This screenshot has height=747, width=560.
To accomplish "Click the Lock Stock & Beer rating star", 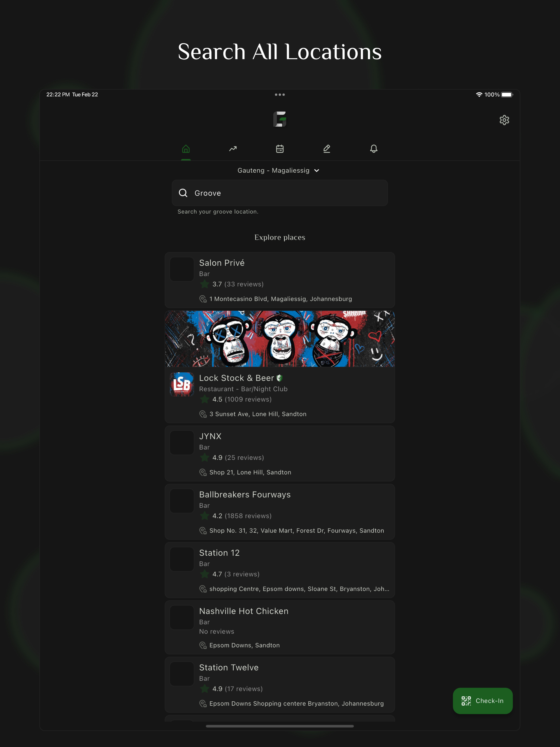I will (205, 399).
